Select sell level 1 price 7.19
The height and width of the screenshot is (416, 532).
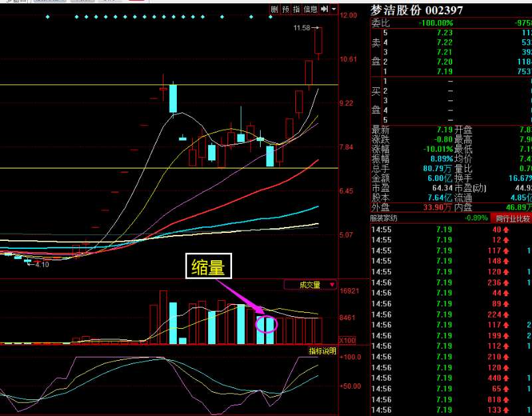click(x=444, y=72)
